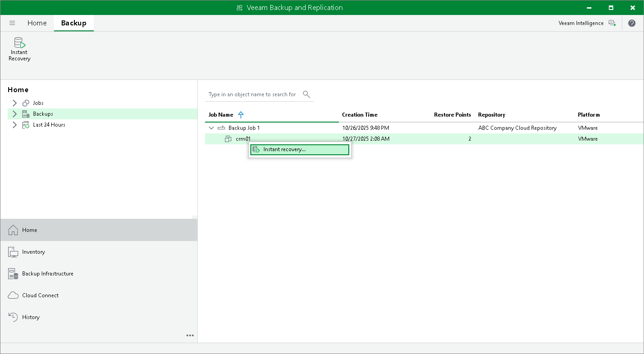Open the Inventory view
Image resolution: width=644 pixels, height=354 pixels.
[99, 252]
